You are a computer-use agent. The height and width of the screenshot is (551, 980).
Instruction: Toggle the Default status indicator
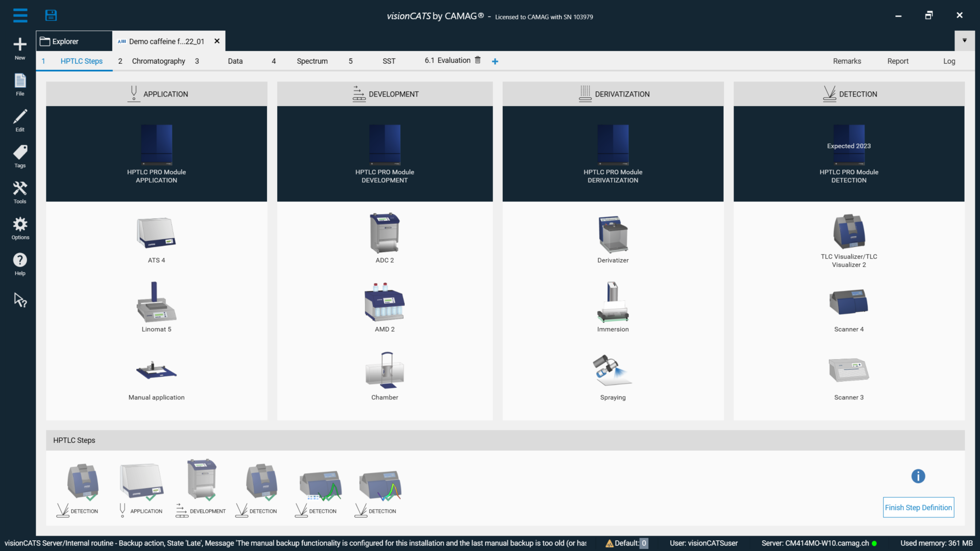point(644,543)
